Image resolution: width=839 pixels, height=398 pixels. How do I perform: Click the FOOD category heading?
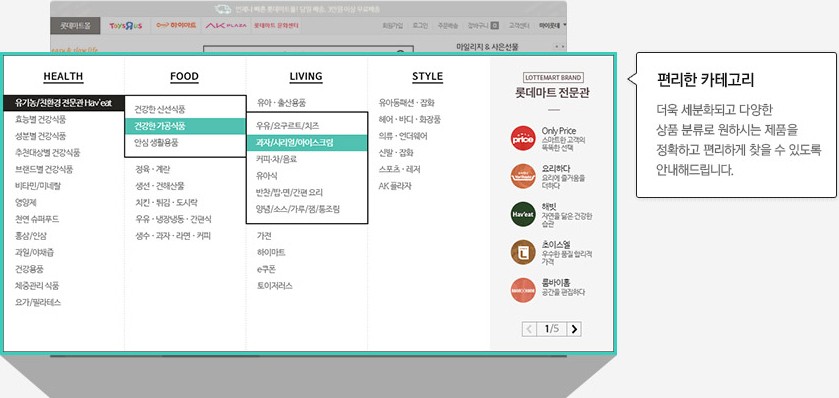(x=185, y=76)
